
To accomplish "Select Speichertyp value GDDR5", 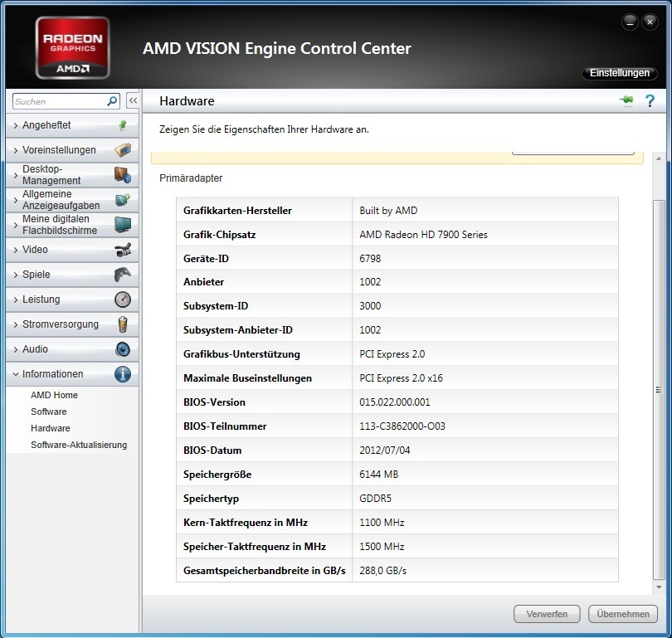I will point(376,499).
